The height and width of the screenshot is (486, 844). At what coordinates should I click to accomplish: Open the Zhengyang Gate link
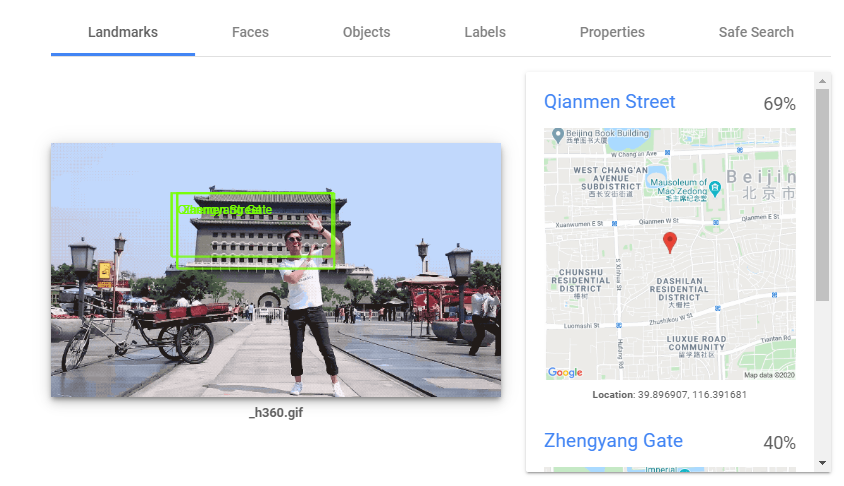[613, 441]
